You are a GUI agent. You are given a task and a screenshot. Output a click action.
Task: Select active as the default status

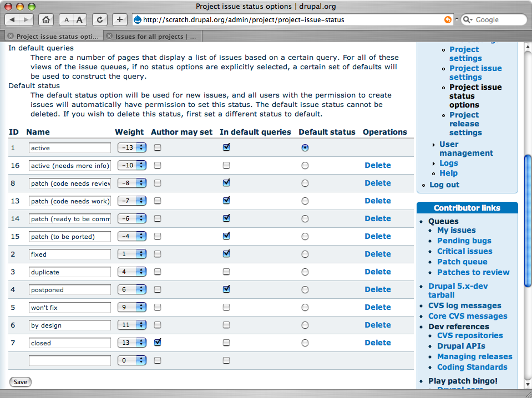point(305,147)
